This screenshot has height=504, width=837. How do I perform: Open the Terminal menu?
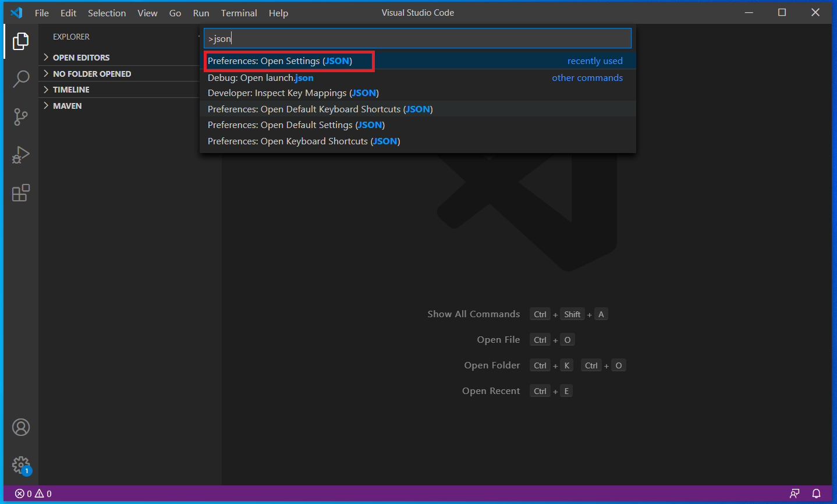click(x=239, y=12)
